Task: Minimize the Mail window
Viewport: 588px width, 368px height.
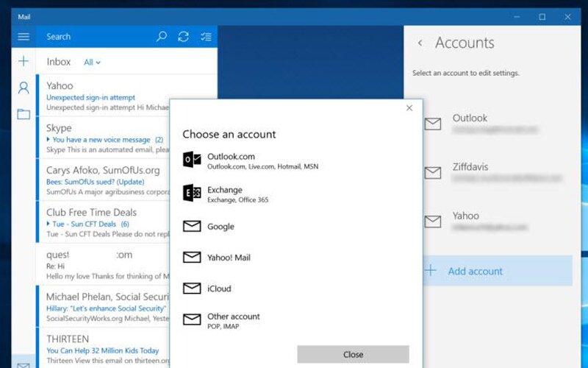Action: coord(517,17)
